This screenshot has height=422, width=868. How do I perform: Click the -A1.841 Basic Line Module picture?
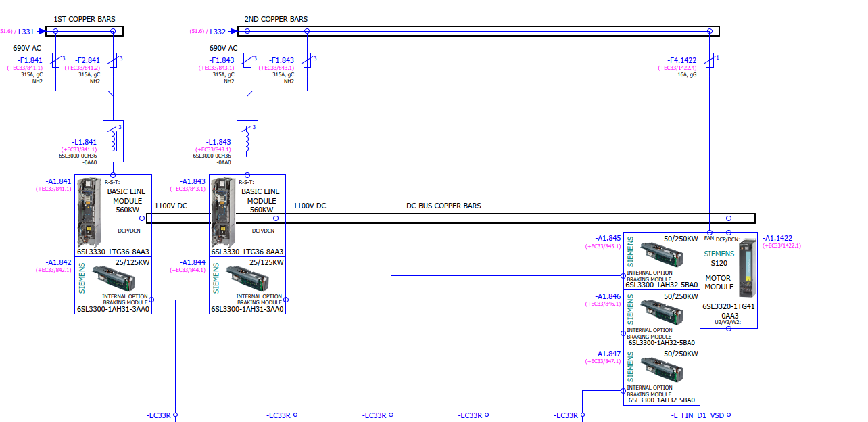point(89,212)
